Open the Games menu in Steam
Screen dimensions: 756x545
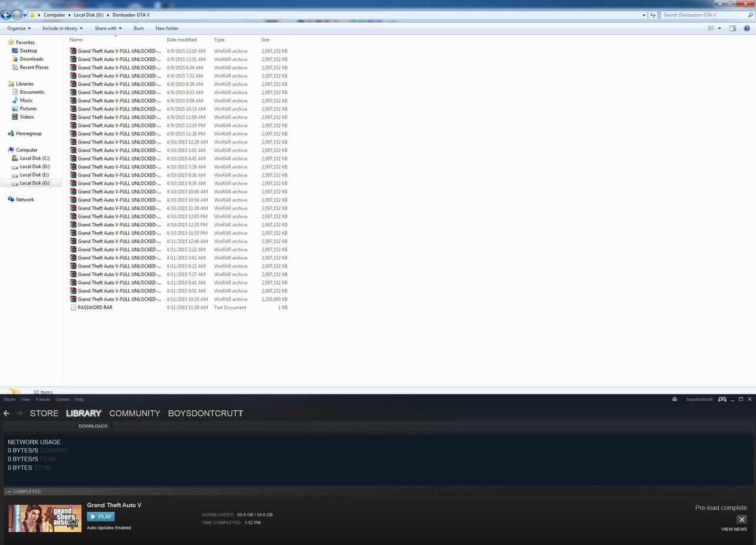pos(62,399)
